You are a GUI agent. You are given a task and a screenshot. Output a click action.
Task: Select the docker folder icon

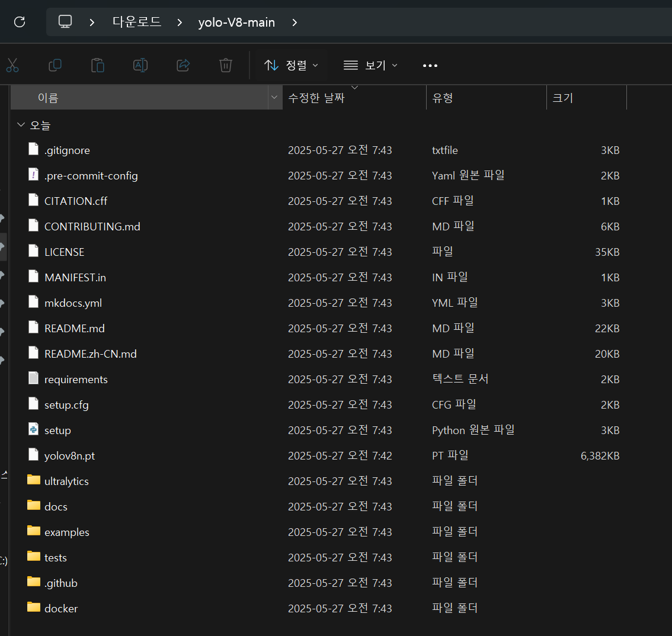click(x=33, y=608)
